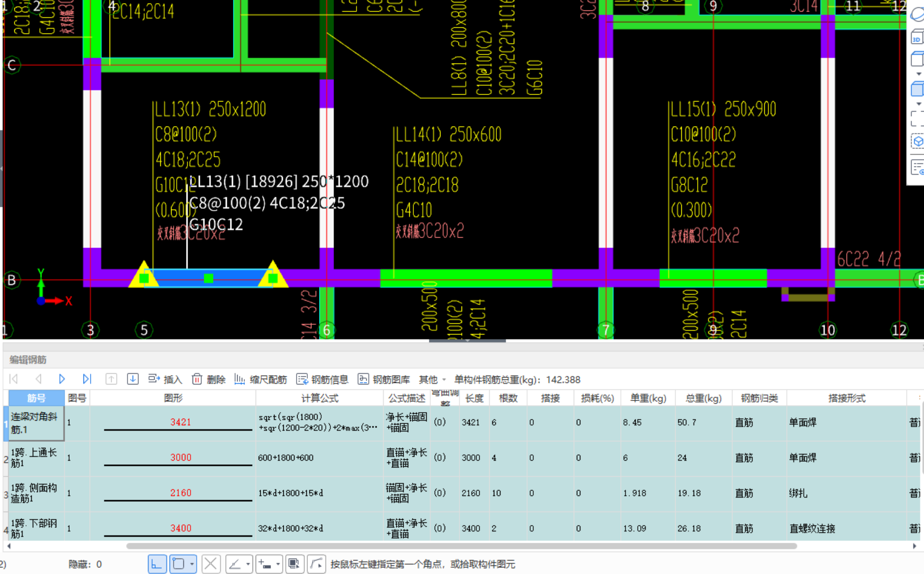Click the orbit view icon in right sidebar
924x574 pixels.
coord(917,14)
